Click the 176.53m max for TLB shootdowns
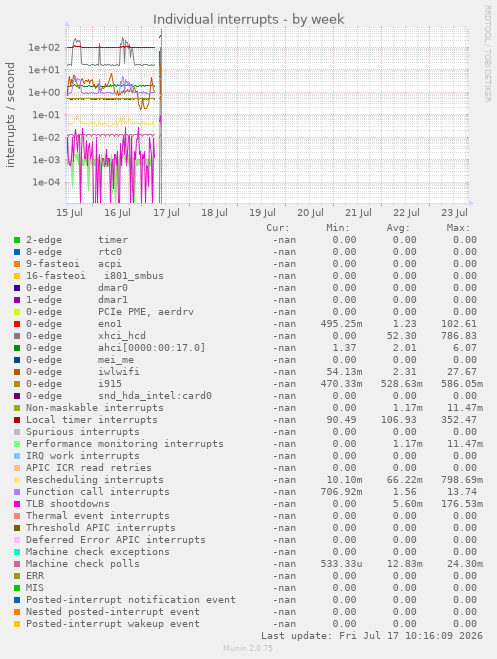 pyautogui.click(x=462, y=504)
